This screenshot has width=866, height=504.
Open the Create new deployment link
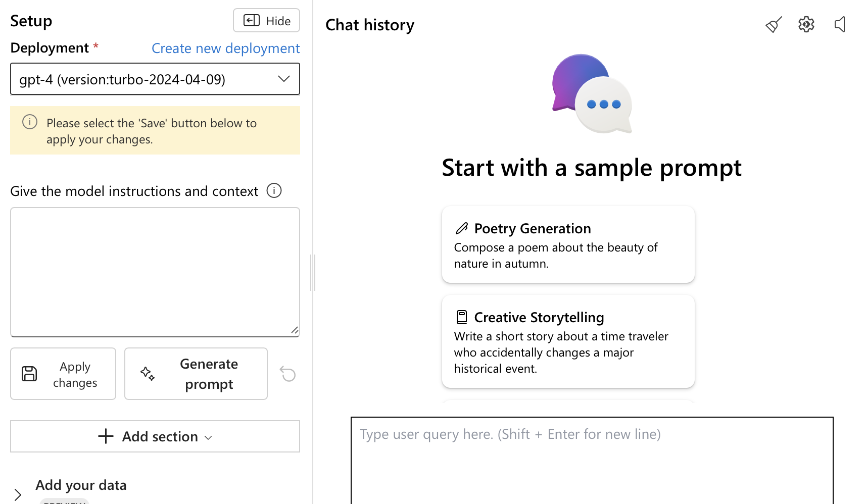click(225, 48)
